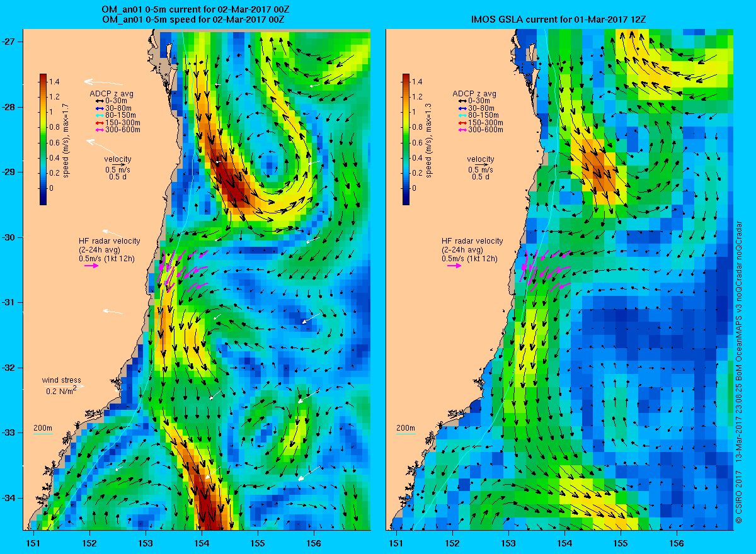This screenshot has height=554, width=756.
Task: Click the 'velocity' label in OM_an01 map
Action: point(118,159)
